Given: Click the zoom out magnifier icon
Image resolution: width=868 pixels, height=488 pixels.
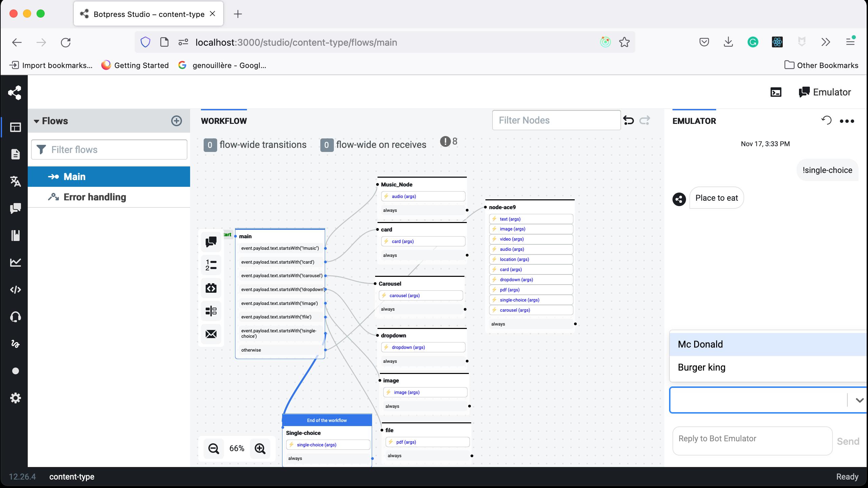Looking at the screenshot, I should tap(213, 448).
